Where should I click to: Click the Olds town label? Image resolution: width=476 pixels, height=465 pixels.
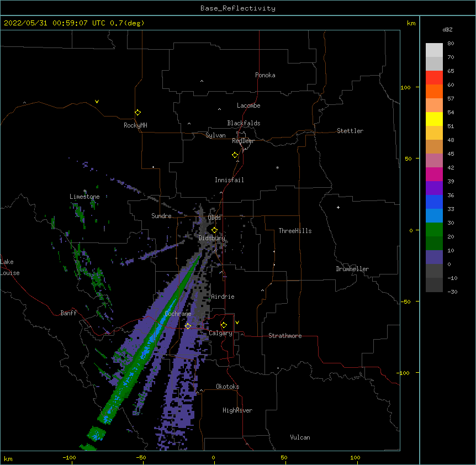[214, 218]
